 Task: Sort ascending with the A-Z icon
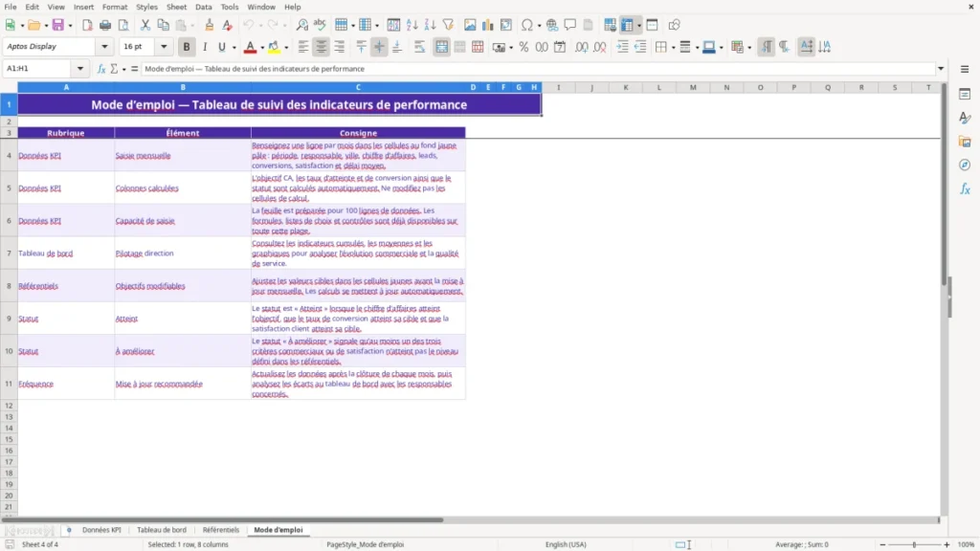412,25
